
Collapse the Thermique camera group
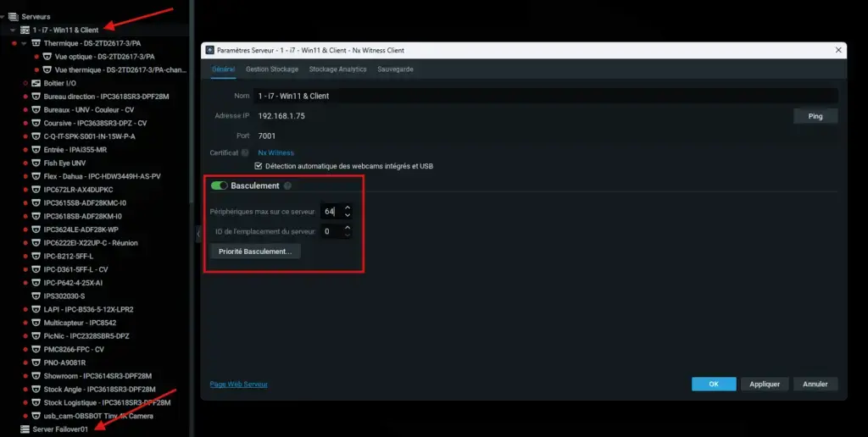(x=25, y=43)
